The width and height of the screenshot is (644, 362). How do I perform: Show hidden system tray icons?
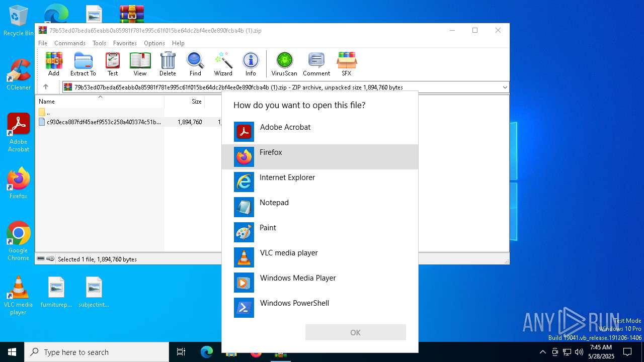click(542, 352)
